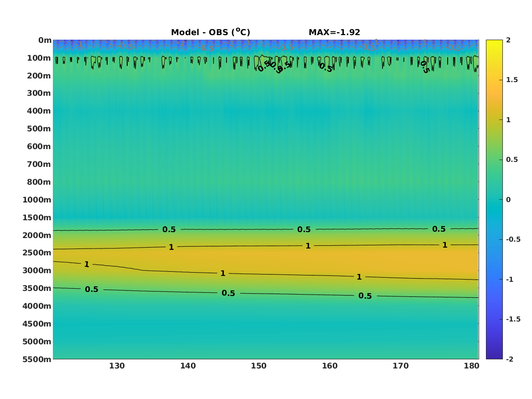
Task: Click the "700m" depth tick label
Action: (39, 164)
